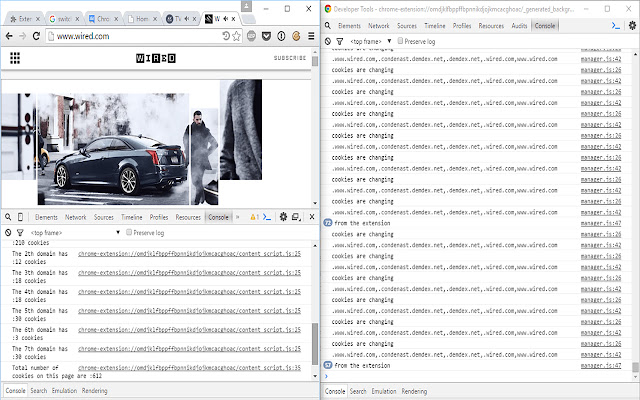Check Preserve log in right DevTools window
Screen dimensions: 640x400
[400, 41]
